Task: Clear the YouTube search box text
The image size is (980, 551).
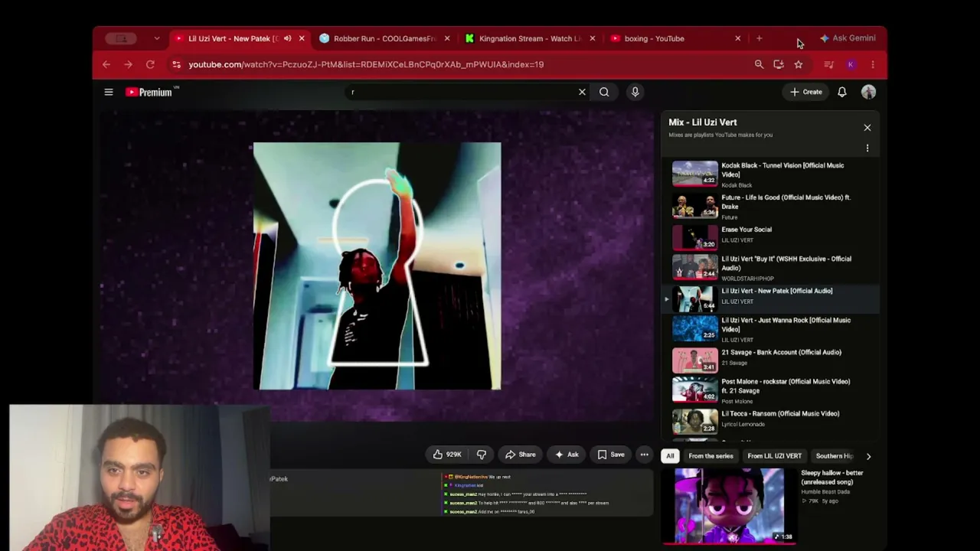Action: pyautogui.click(x=582, y=92)
